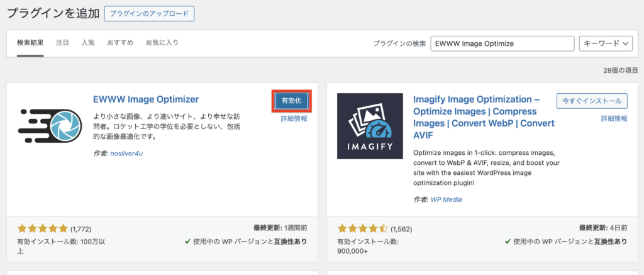
Task: Open the 人気 plugins tab
Action: (88, 43)
